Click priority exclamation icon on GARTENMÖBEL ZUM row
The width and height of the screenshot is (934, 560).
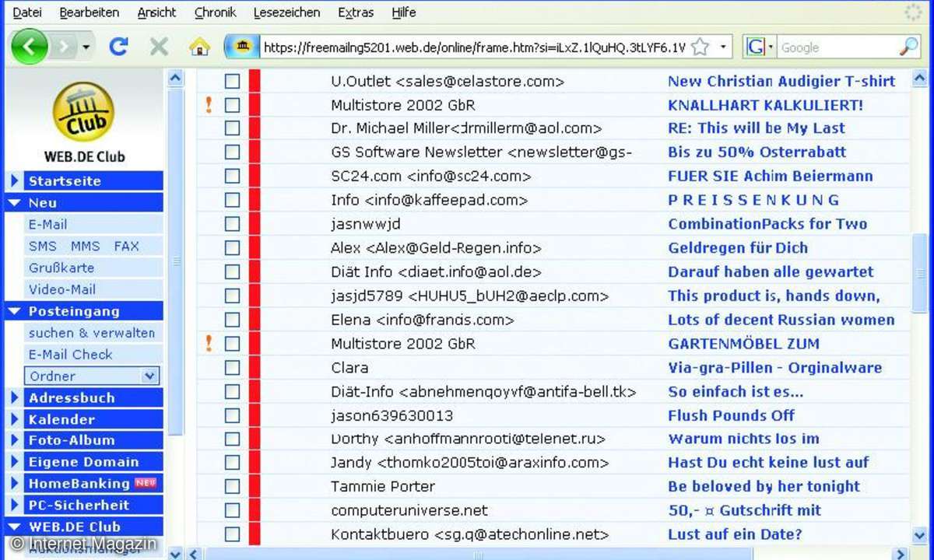209,343
